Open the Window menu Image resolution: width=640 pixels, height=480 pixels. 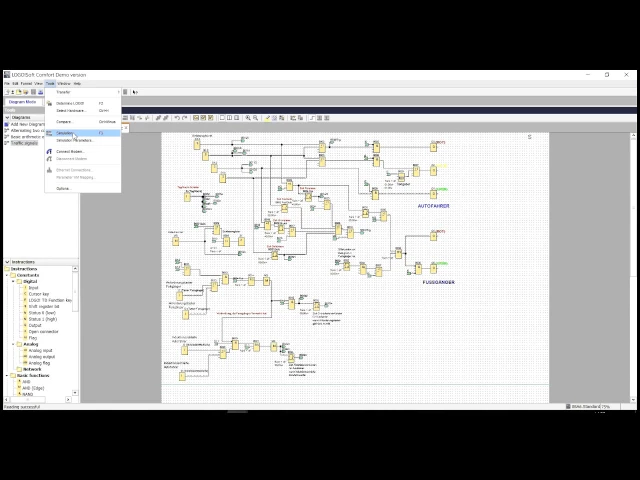point(62,83)
